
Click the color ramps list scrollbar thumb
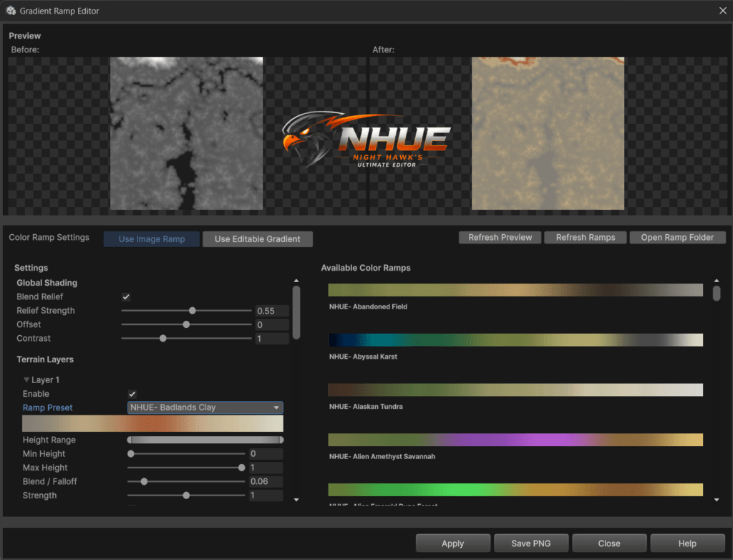click(716, 294)
